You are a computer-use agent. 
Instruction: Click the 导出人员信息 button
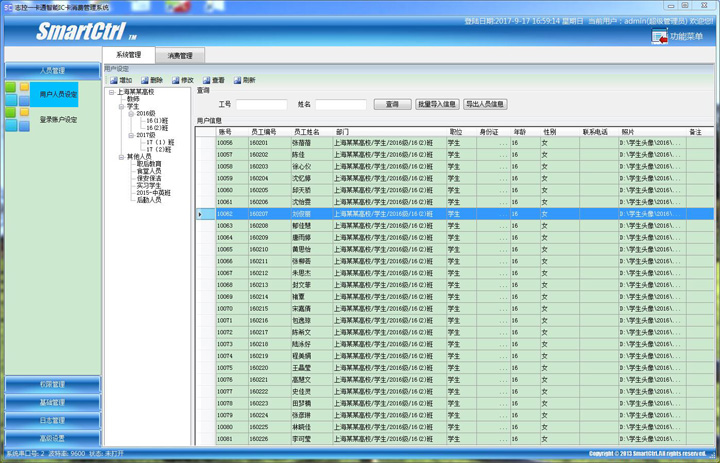tap(485, 104)
